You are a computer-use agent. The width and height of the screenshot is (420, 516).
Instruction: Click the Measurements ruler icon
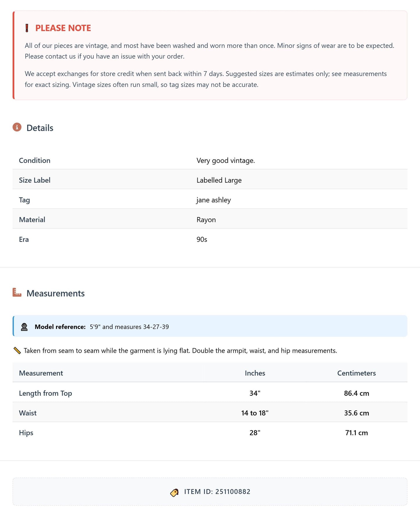17,292
